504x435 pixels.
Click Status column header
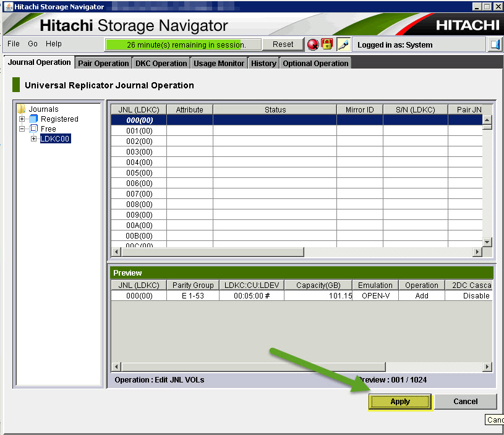click(275, 110)
